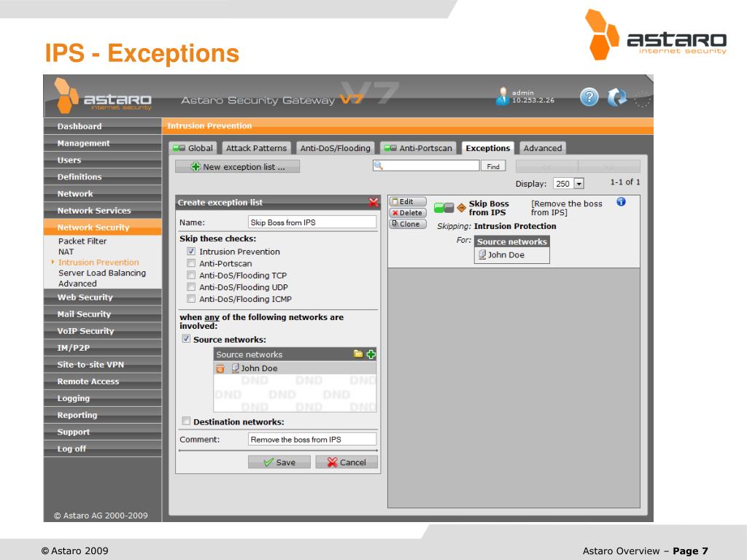Click the John Doe host icon in exception summary
This screenshot has width=747, height=560.
tap(482, 254)
